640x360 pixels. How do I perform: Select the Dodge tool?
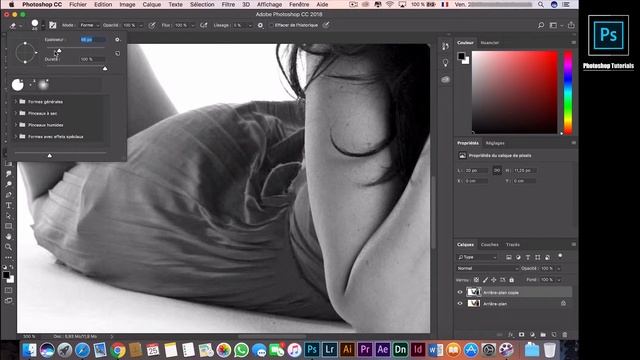point(9,184)
